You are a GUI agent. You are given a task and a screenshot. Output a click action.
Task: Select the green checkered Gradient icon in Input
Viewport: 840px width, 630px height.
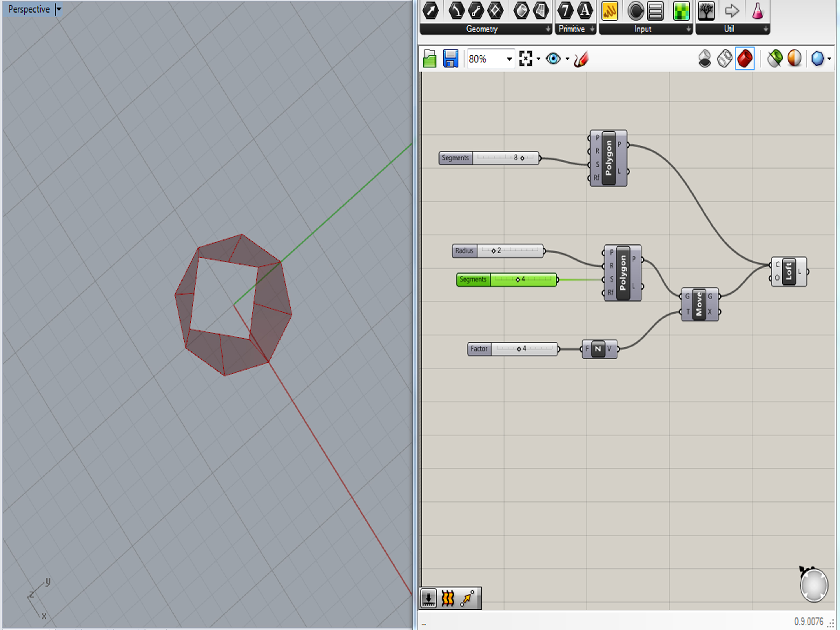tap(681, 11)
